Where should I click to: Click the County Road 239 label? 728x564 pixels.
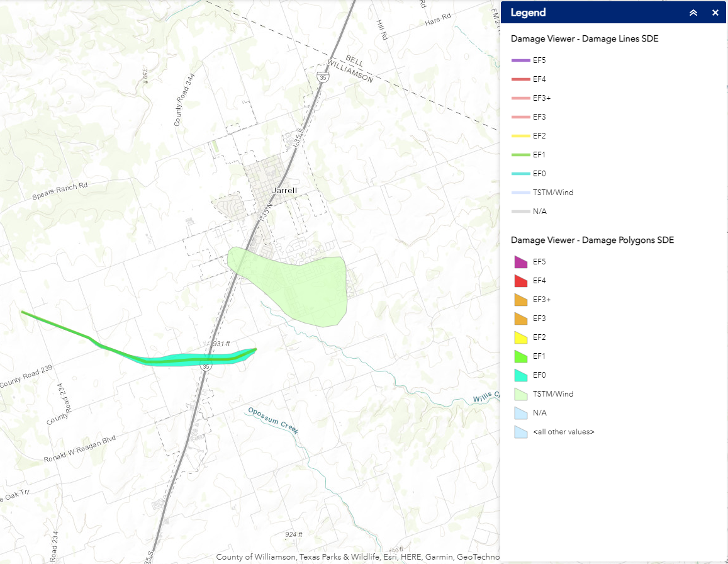[x=26, y=376]
